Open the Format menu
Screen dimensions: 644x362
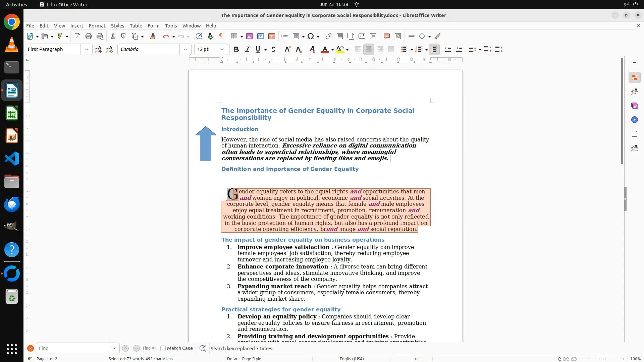(97, 25)
